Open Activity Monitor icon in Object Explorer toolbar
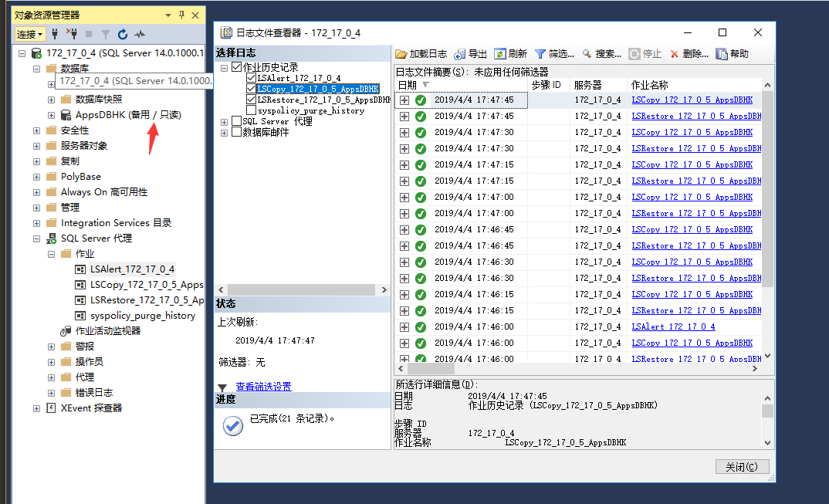Image resolution: width=829 pixels, height=504 pixels. [140, 34]
